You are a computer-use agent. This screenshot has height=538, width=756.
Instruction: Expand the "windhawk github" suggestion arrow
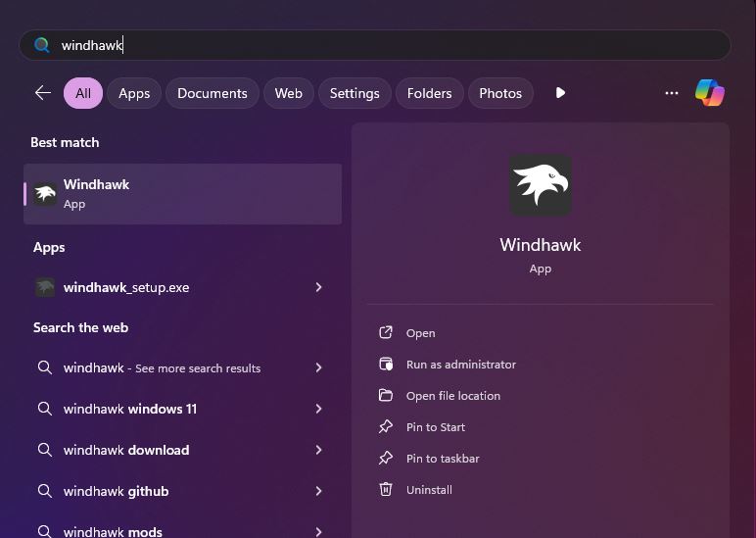pos(318,491)
